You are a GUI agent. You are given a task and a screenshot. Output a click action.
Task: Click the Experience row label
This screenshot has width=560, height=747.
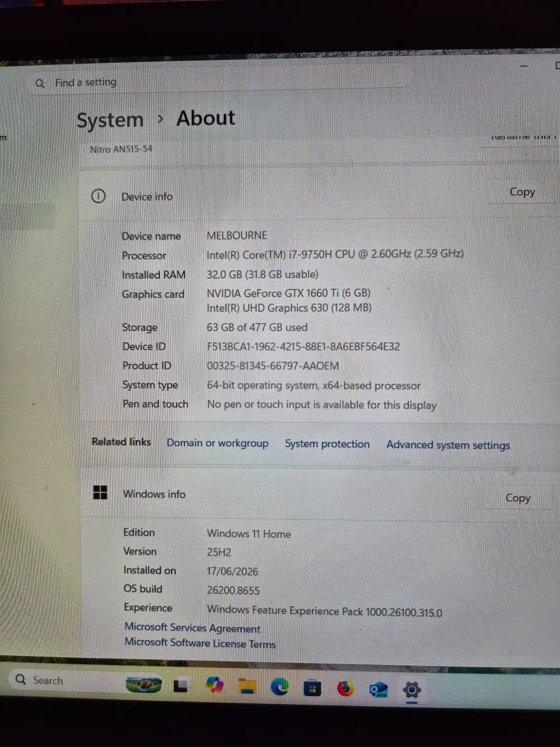(x=148, y=608)
